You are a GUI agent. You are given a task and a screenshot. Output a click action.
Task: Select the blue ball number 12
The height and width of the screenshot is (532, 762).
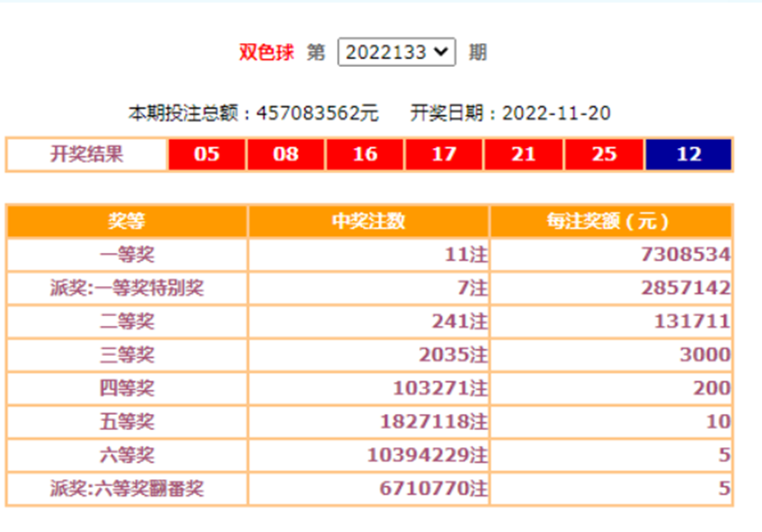688,155
